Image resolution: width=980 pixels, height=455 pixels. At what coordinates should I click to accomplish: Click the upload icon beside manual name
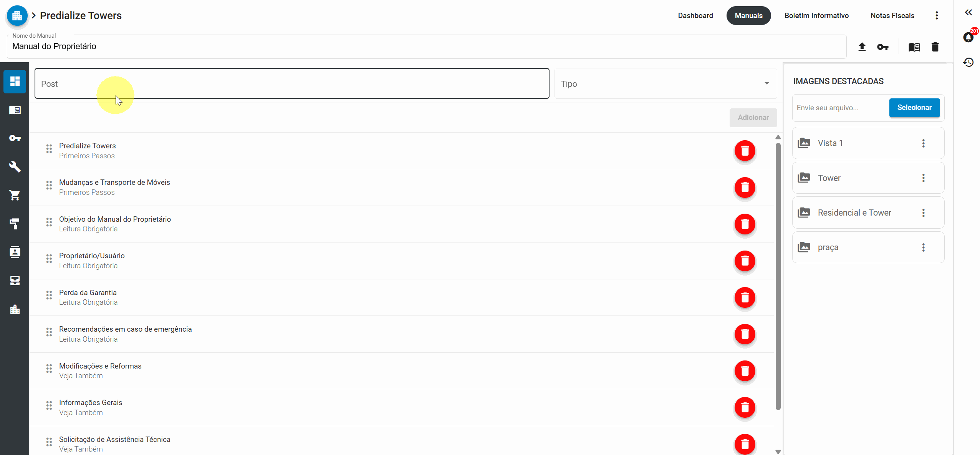pyautogui.click(x=862, y=47)
